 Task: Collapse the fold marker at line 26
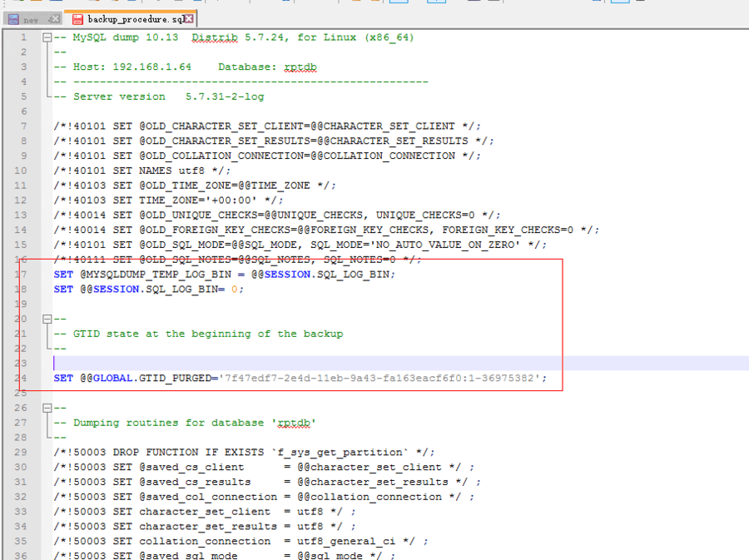coord(47,408)
